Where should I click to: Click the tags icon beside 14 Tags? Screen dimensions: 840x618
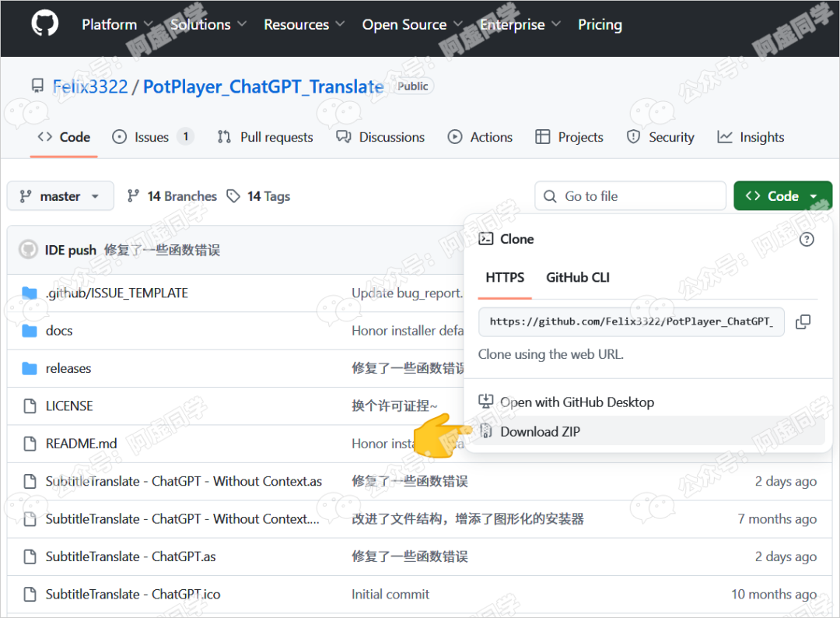coord(233,196)
